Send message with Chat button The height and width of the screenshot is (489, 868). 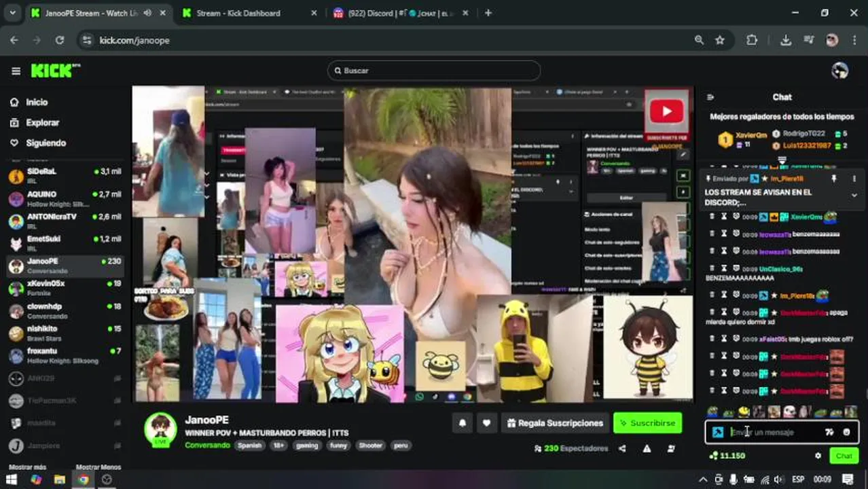[x=844, y=456]
